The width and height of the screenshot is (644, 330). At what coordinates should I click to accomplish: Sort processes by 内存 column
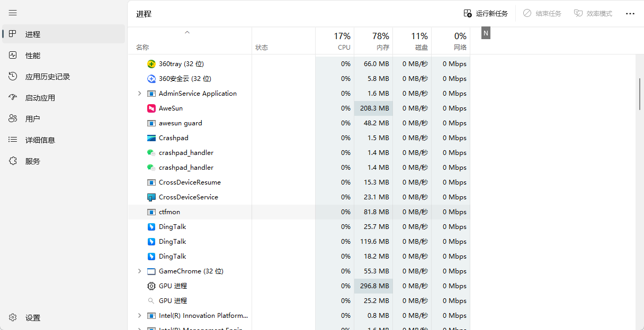373,41
